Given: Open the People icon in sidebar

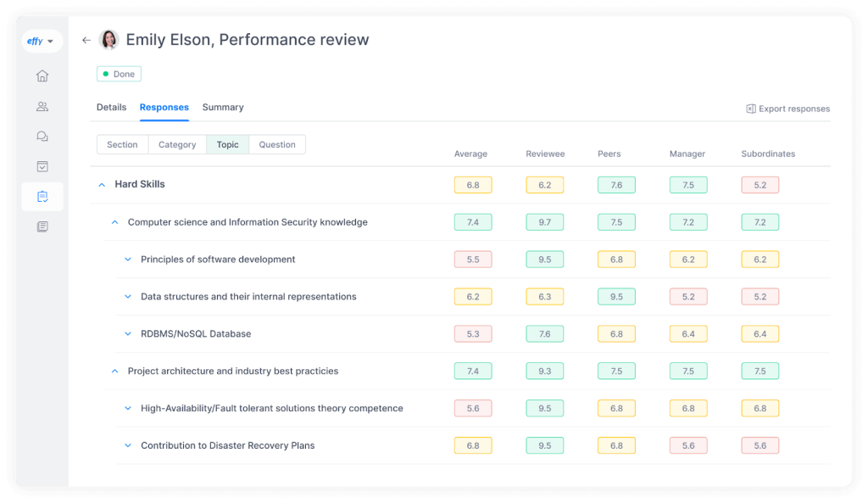Looking at the screenshot, I should (x=42, y=107).
